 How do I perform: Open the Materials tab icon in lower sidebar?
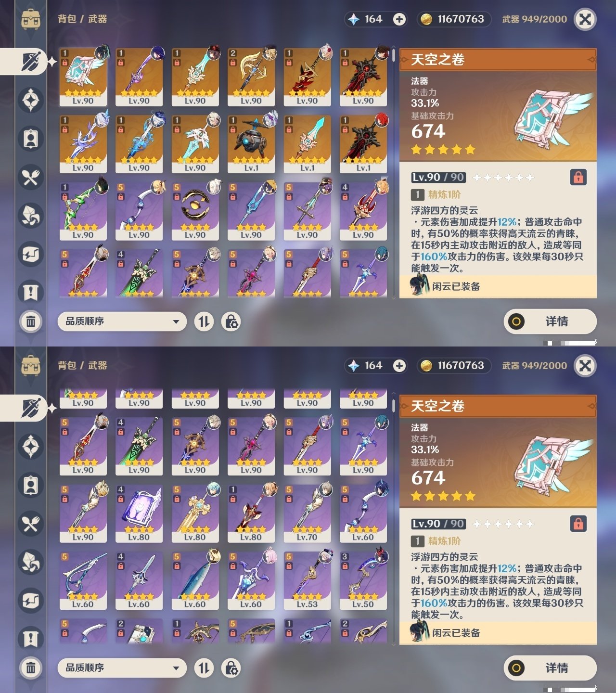coord(31,562)
